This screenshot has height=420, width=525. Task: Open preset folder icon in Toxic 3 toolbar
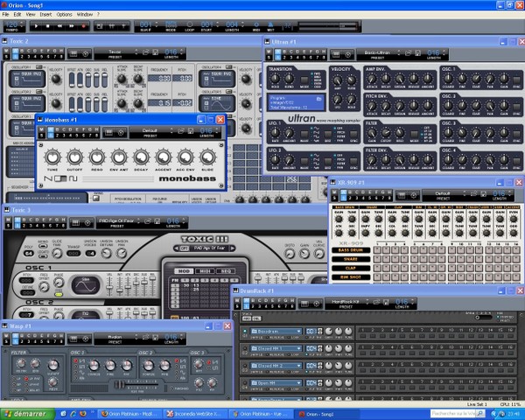(x=148, y=221)
